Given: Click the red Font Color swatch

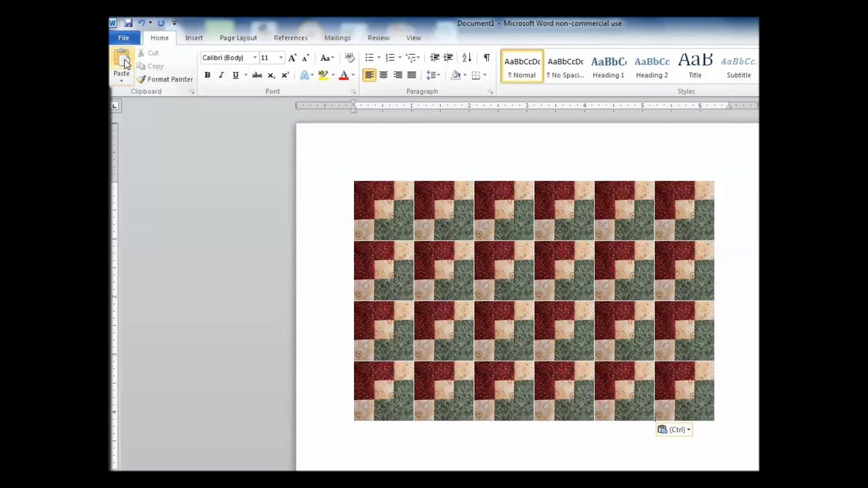Looking at the screenshot, I should (x=344, y=75).
